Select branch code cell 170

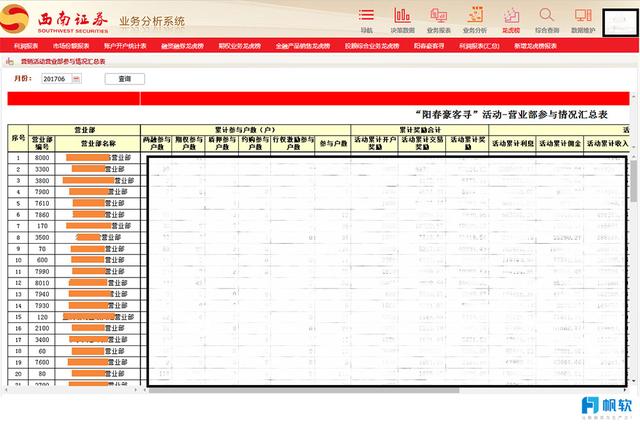tap(42, 226)
